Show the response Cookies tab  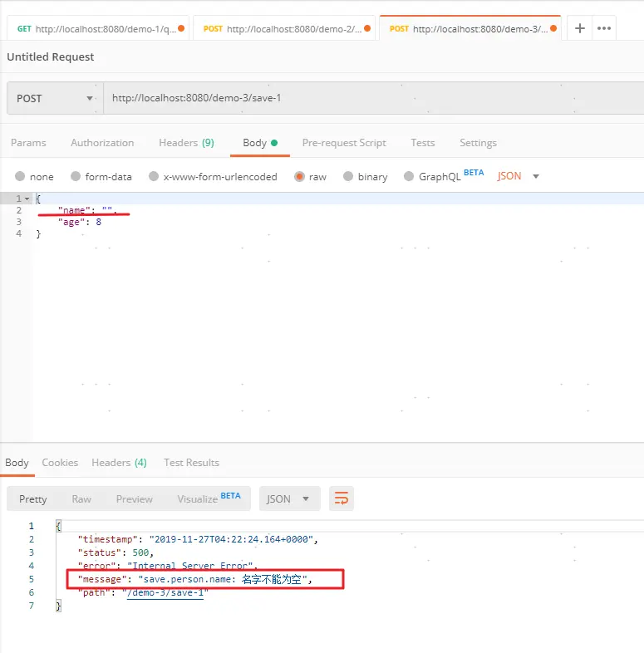tap(60, 463)
